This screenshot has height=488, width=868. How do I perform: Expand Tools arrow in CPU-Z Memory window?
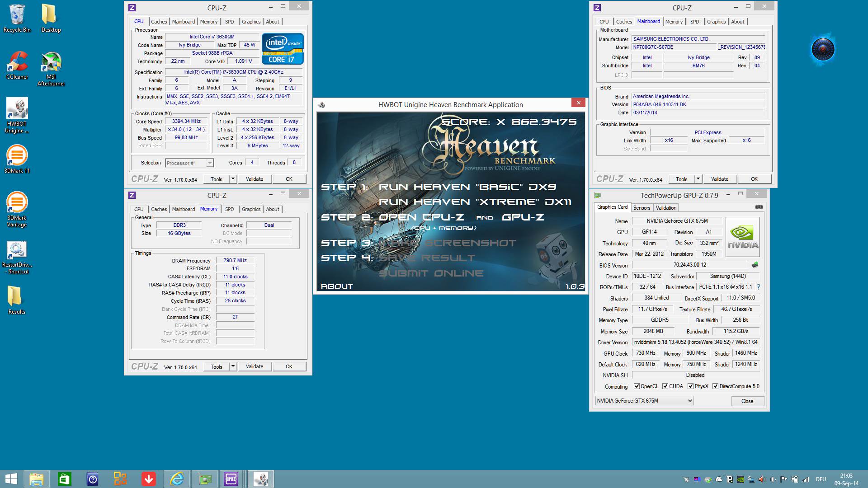point(233,366)
